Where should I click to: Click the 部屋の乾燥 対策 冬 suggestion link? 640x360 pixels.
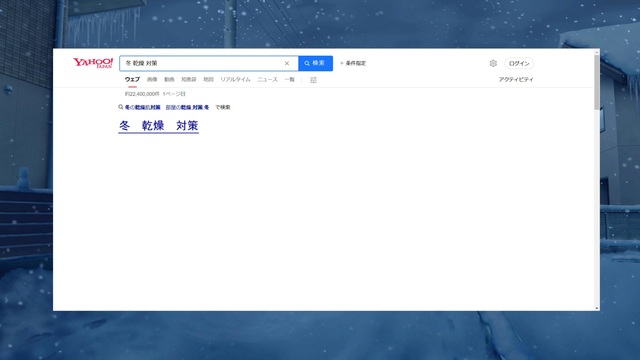[x=187, y=107]
